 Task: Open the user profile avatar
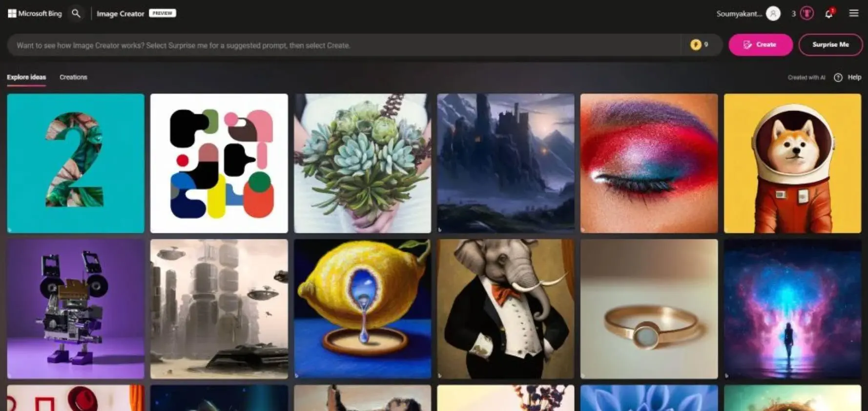(x=773, y=14)
